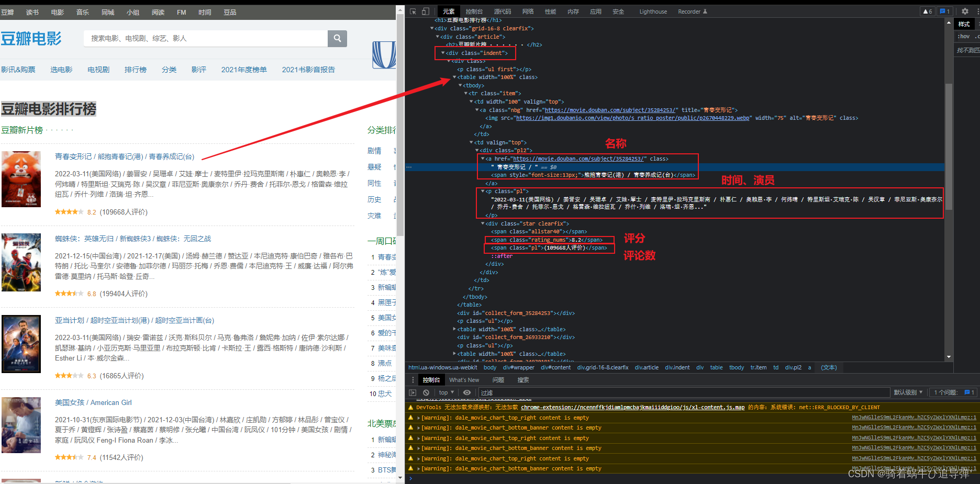This screenshot has width=980, height=484.
Task: Click the 青春变形记 poster thumbnail
Action: [21, 179]
